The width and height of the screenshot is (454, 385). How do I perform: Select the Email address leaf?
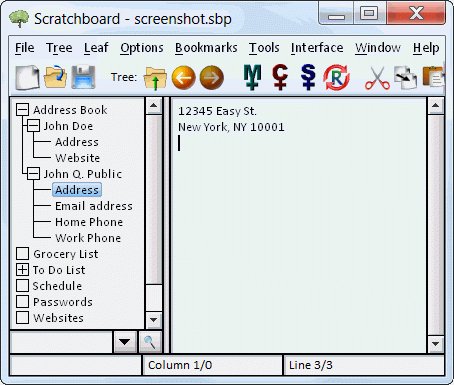click(x=94, y=206)
